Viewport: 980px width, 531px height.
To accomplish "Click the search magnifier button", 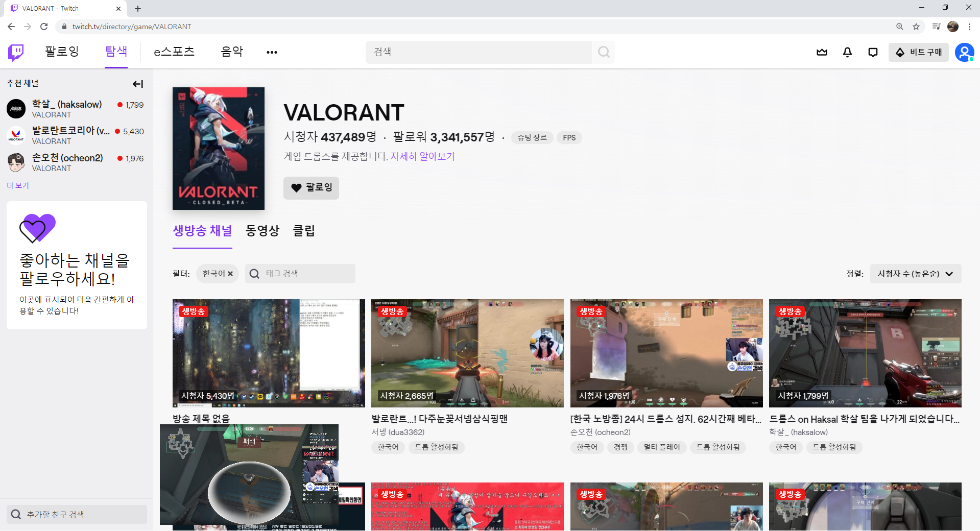I will (x=604, y=52).
